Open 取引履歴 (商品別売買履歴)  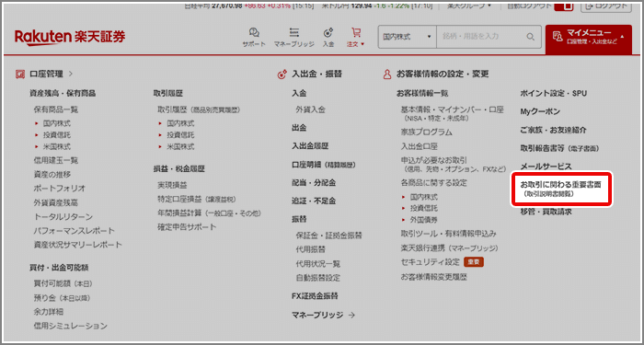(199, 109)
